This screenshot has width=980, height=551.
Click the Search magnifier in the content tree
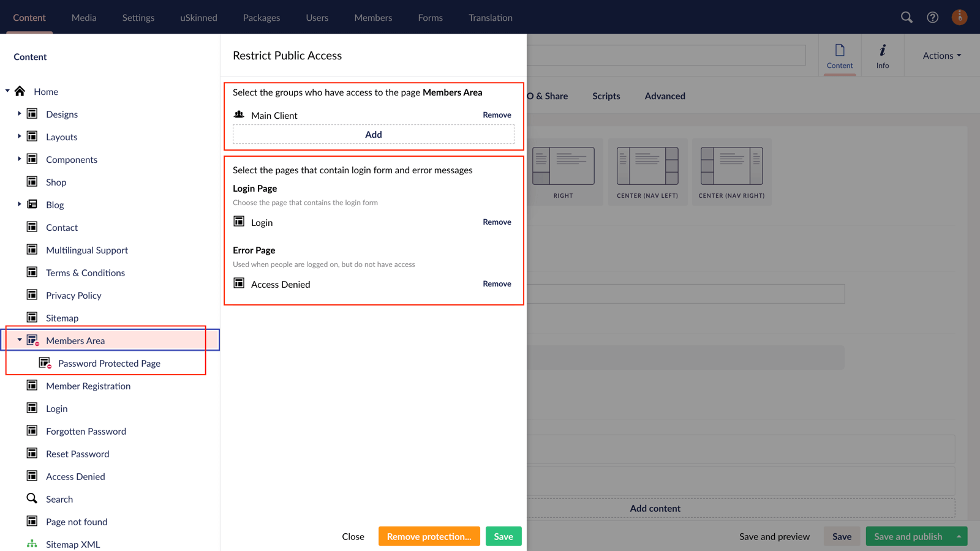[x=32, y=498]
